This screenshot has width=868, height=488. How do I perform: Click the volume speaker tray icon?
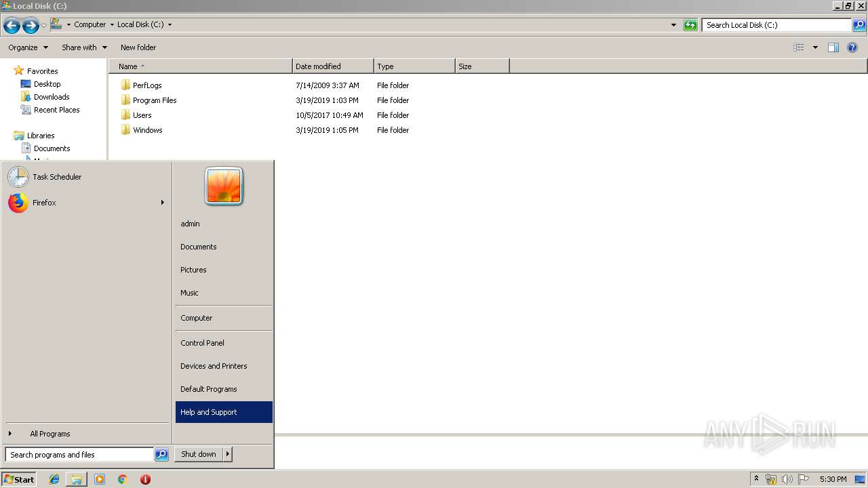click(x=787, y=479)
